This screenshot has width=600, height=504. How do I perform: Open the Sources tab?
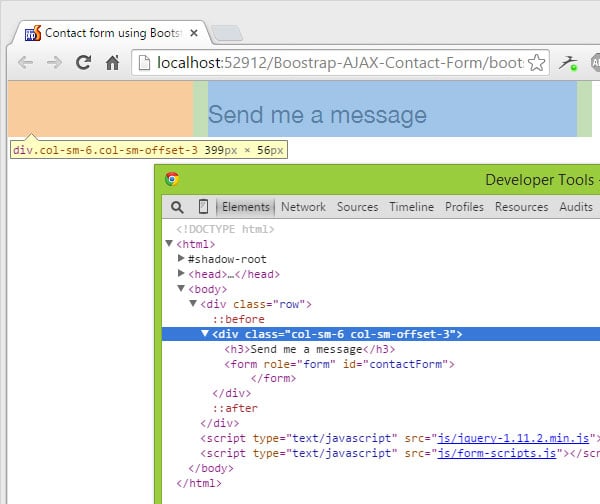click(357, 207)
